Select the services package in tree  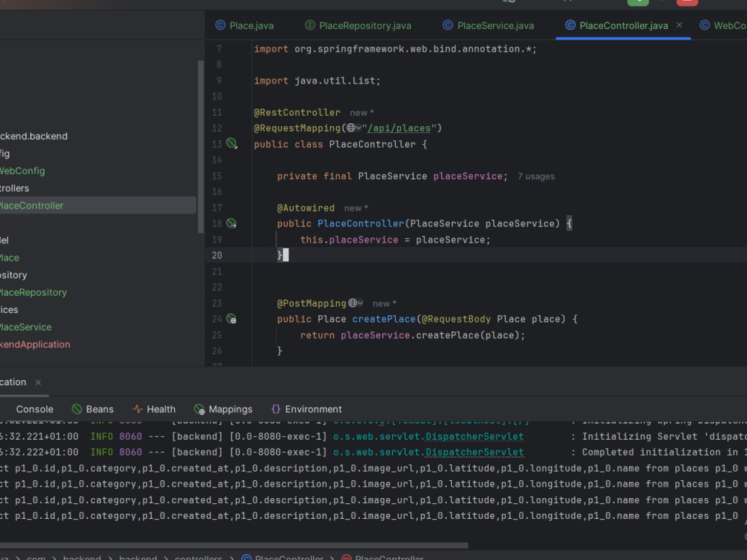point(9,310)
